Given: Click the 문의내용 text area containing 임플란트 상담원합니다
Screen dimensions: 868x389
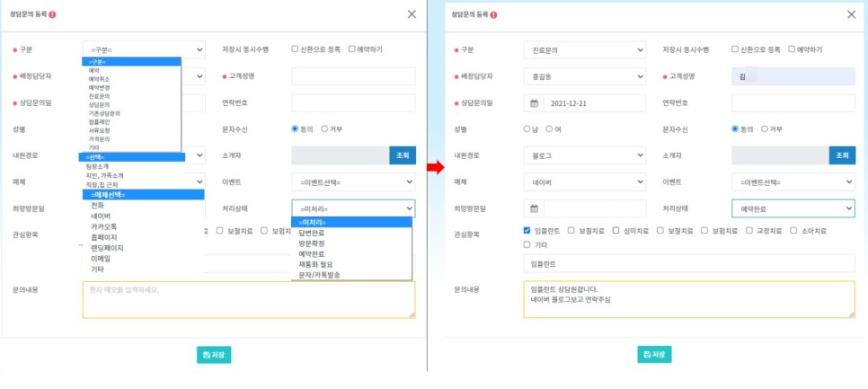Looking at the screenshot, I should tap(688, 299).
